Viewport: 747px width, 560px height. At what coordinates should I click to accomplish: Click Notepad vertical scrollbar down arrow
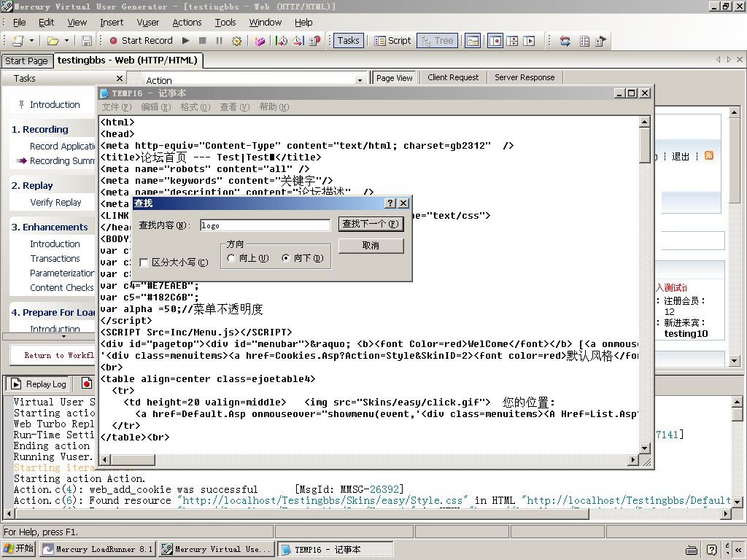pos(645,448)
